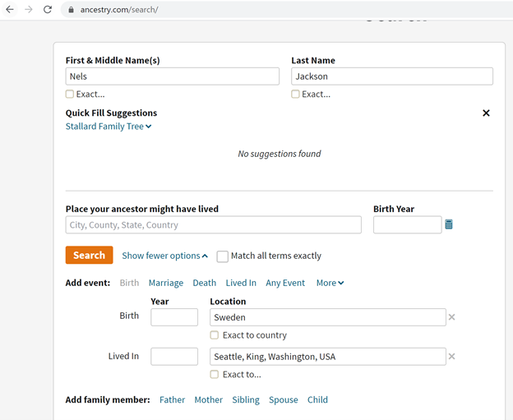
Task: Expand the Stallard Family Tree dropdown
Action: [x=109, y=127]
